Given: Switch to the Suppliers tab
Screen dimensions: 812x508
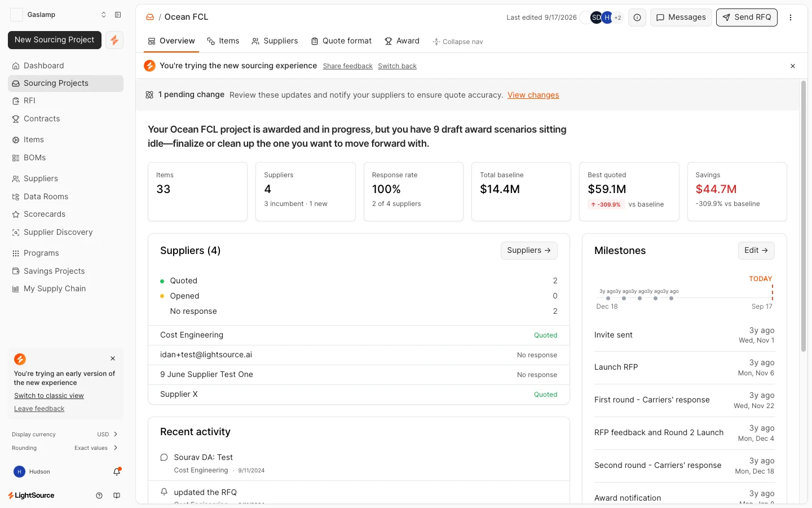Looking at the screenshot, I should 275,41.
